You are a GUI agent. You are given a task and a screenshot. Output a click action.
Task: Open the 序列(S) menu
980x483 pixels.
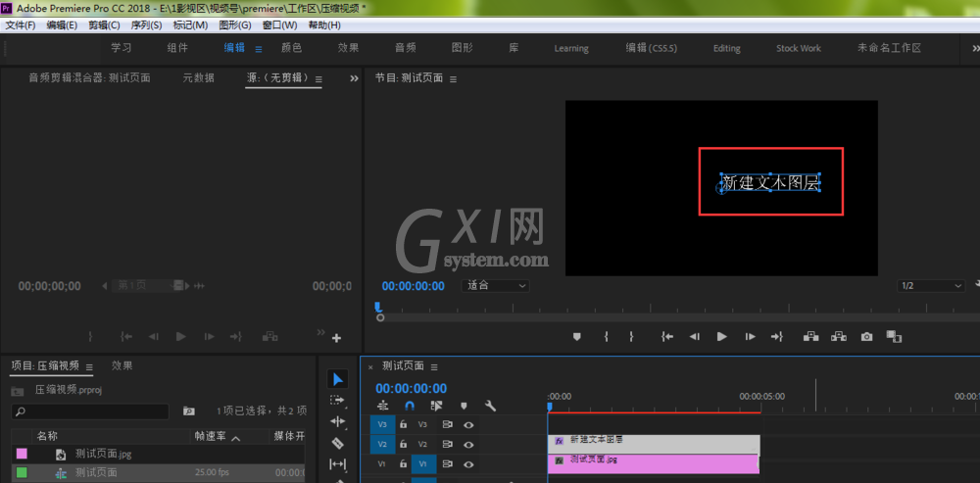(146, 25)
